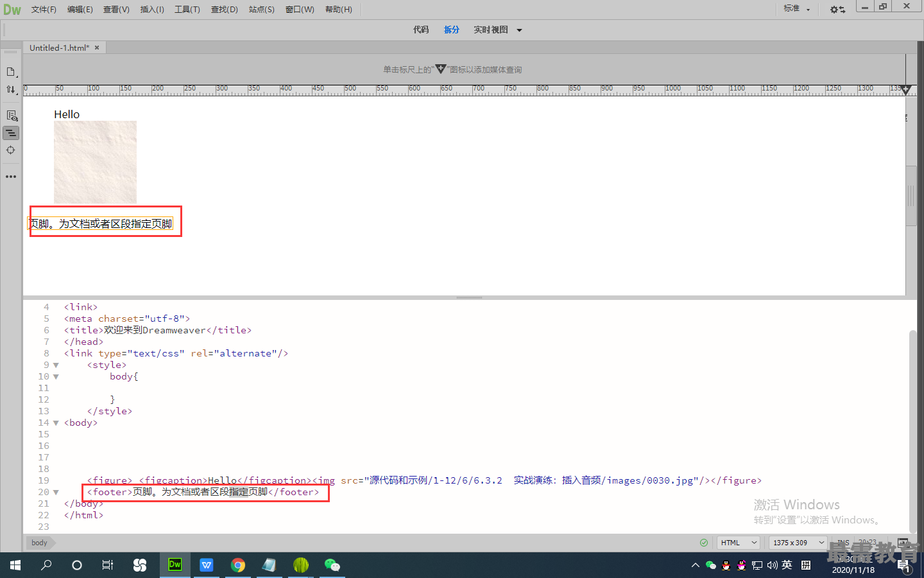Toggle the Collapse code indentation icon
This screenshot has height=578, width=924.
pos(11,133)
